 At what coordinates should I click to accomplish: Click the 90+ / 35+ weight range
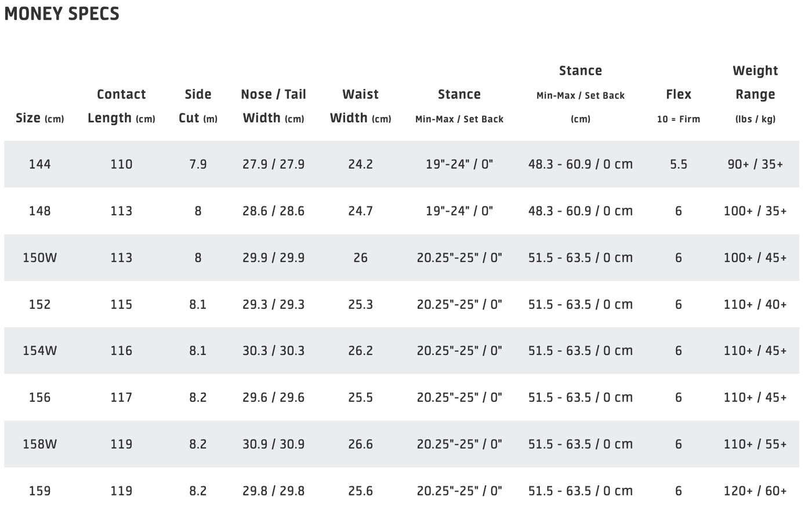click(x=755, y=164)
